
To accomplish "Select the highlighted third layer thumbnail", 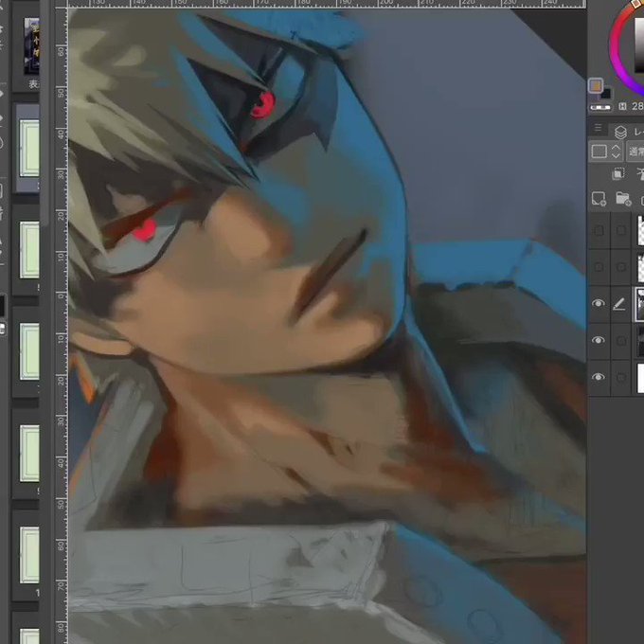I will (640, 304).
